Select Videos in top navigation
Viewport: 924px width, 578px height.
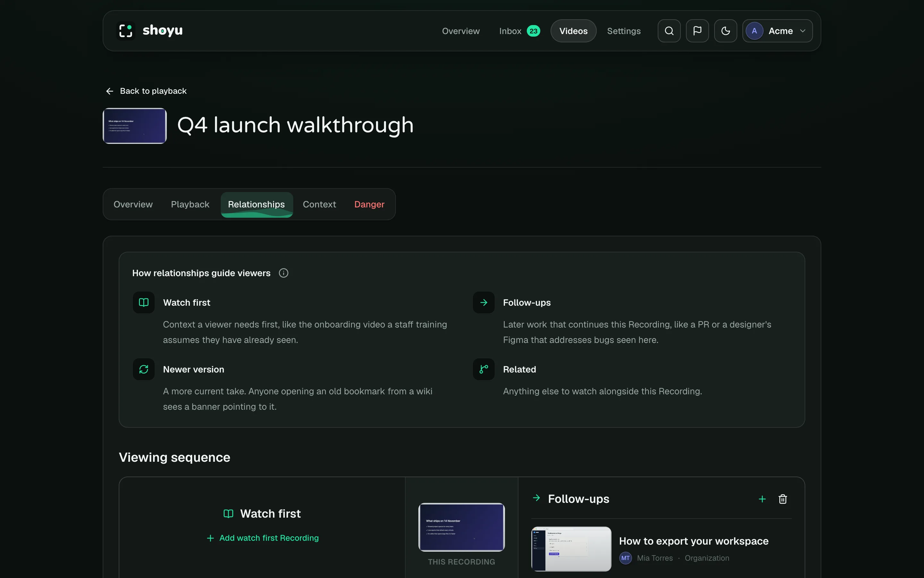(x=573, y=31)
